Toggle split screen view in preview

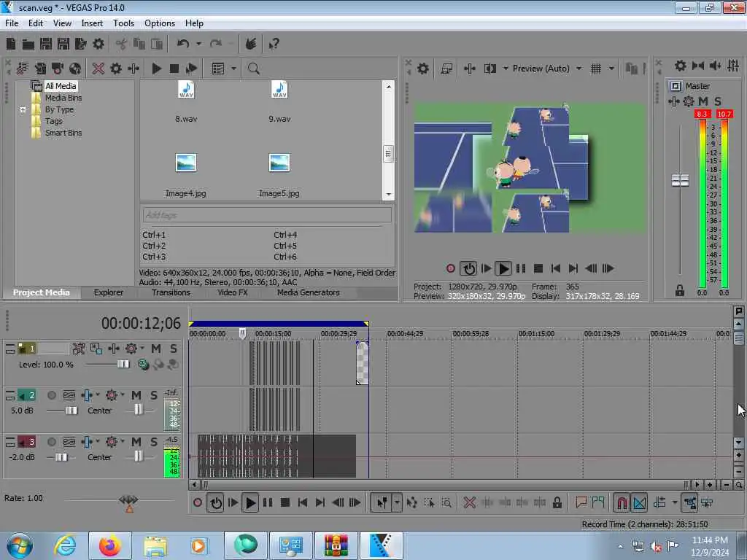click(x=489, y=69)
